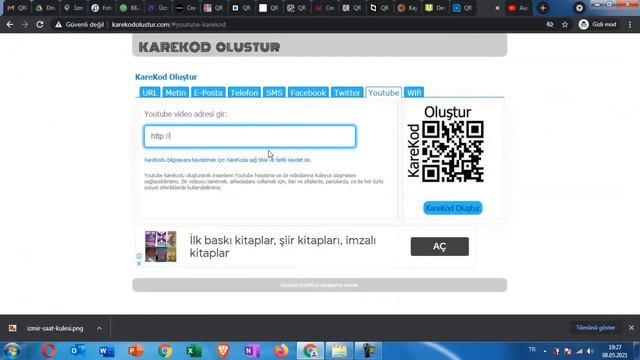Screen dimensions: 640x360
Task: Switch to the Google Drive browser tab
Action: 45,8
